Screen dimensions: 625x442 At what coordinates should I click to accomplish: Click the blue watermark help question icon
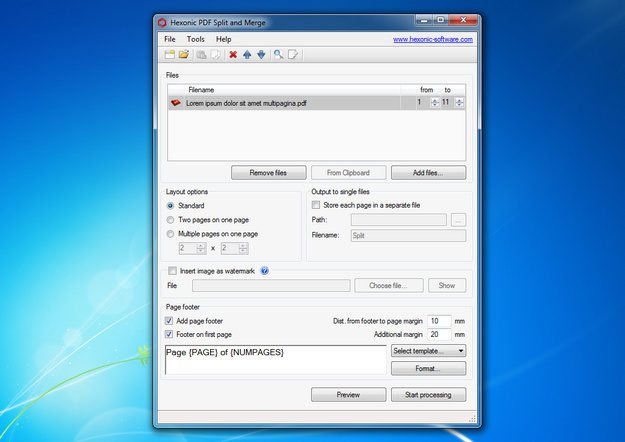264,271
